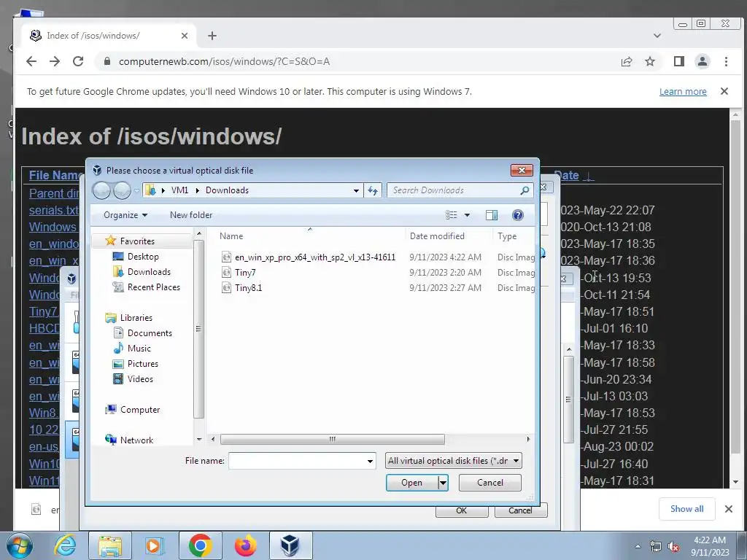
Task: Click Chrome Back navigation button
Action: click(x=31, y=61)
